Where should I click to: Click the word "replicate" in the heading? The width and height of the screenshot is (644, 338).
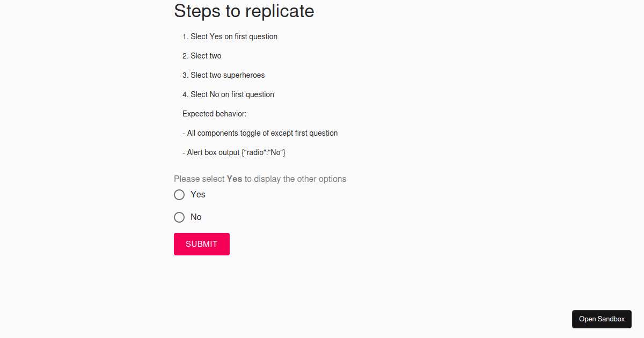[x=280, y=11]
